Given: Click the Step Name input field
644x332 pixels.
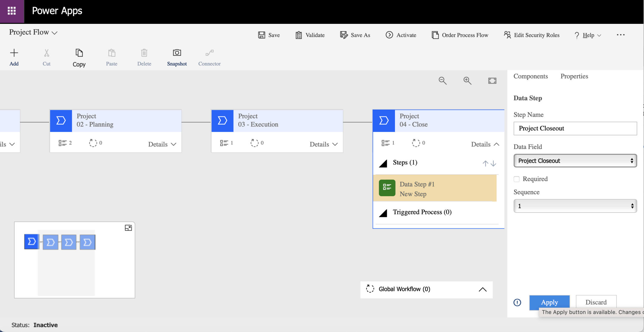Looking at the screenshot, I should point(575,129).
